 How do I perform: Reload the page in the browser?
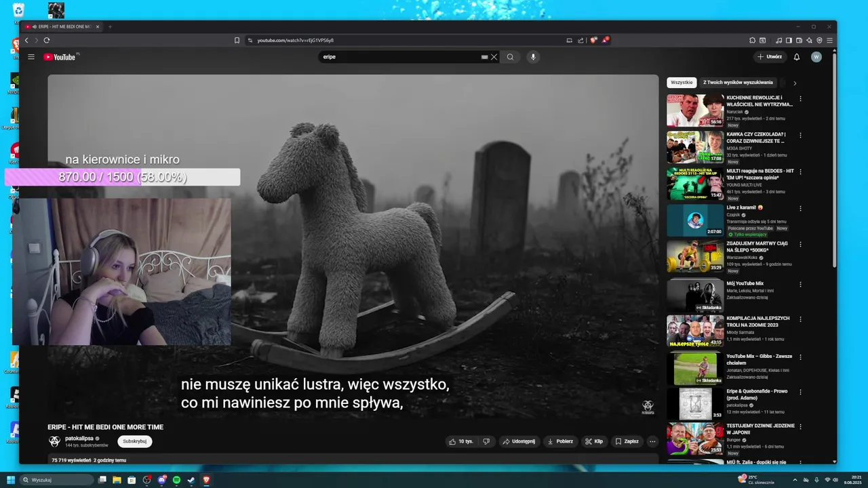click(x=47, y=40)
